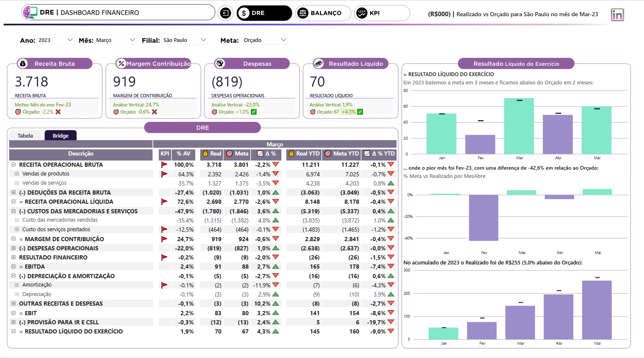Viewport: 644px width, 358px height.
Task: Click green check icon beside Orçado +1,0%
Action: click(x=254, y=112)
